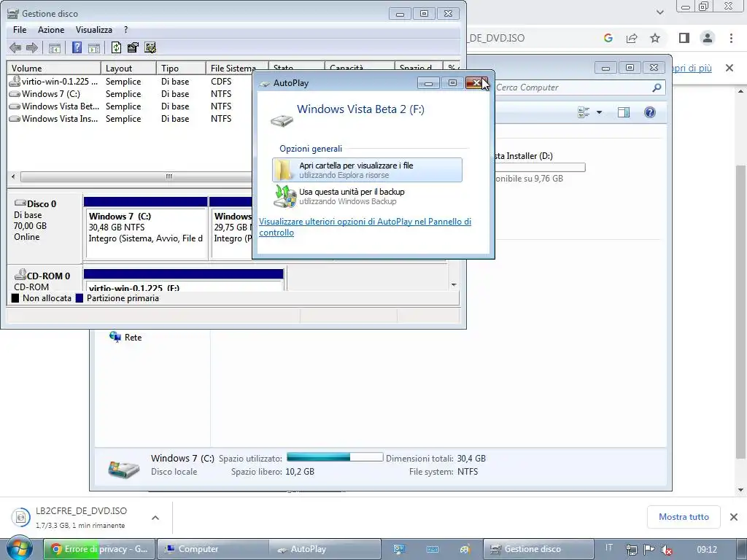This screenshot has height=560, width=747.
Task: Toggle the console tree pane toolbar icon
Action: pos(54,47)
